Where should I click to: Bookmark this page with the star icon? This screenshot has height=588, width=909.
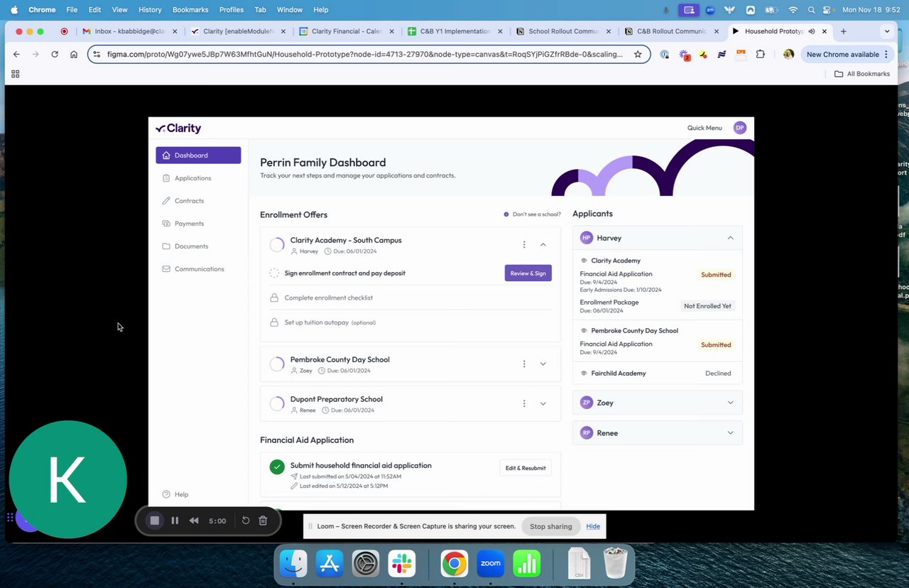638,54
